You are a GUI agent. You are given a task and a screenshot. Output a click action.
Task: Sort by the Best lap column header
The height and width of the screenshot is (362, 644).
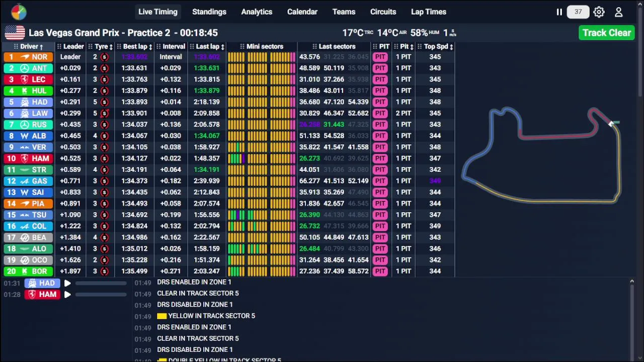pyautogui.click(x=134, y=46)
